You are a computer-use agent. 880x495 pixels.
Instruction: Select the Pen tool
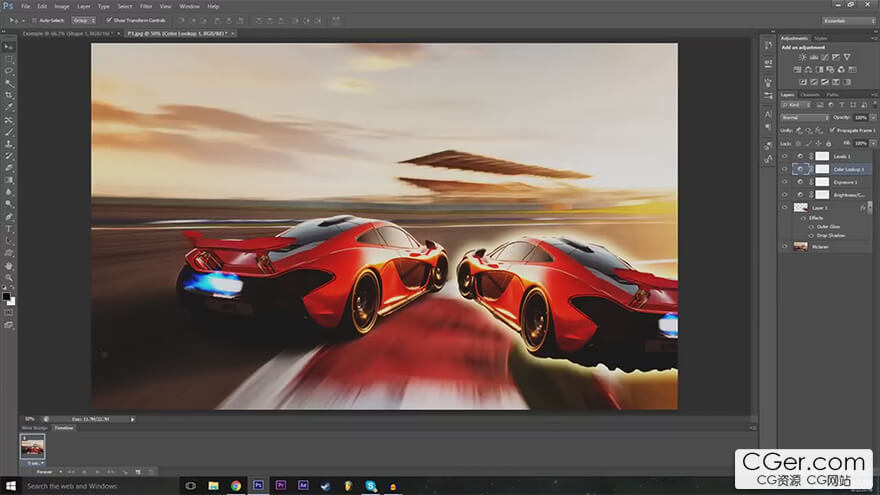click(8, 217)
